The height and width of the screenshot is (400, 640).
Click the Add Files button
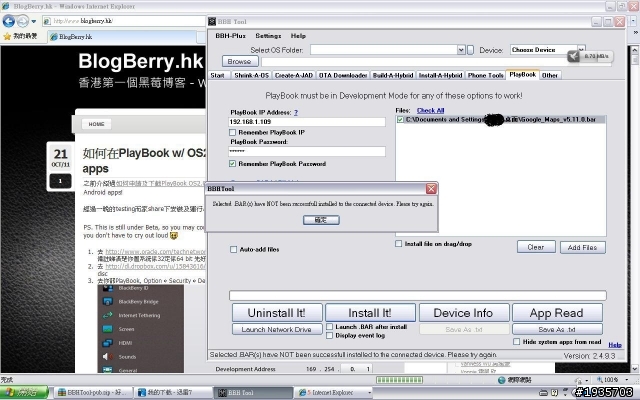[x=582, y=247]
